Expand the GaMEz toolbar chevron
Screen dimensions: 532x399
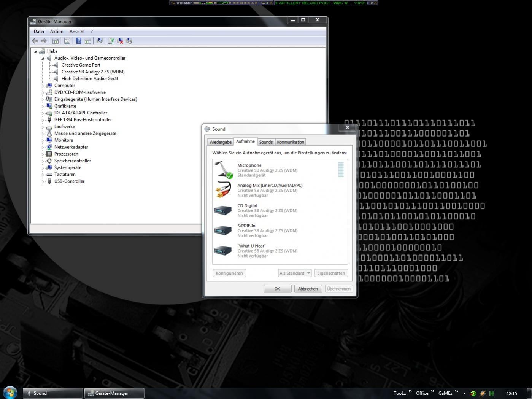click(x=456, y=391)
